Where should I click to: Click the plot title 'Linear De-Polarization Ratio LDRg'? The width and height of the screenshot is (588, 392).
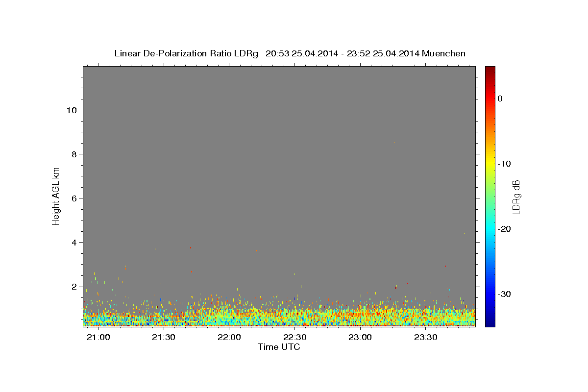pos(186,53)
